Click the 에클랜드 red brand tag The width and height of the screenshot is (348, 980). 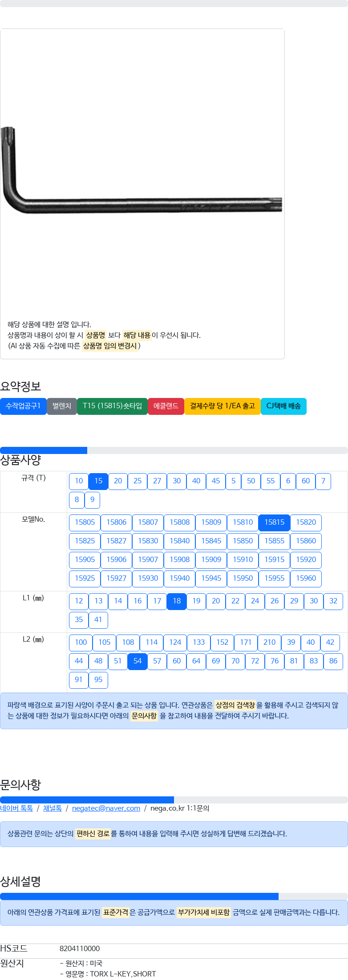tap(166, 406)
